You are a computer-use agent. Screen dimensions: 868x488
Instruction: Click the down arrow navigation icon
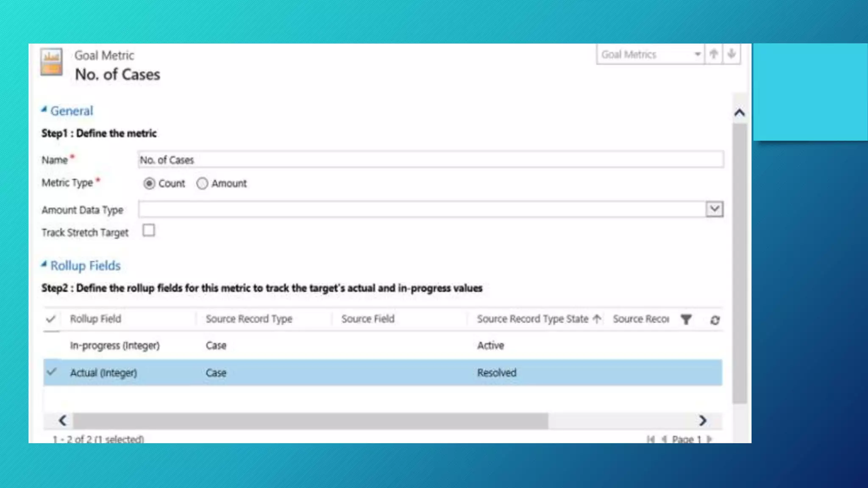732,54
